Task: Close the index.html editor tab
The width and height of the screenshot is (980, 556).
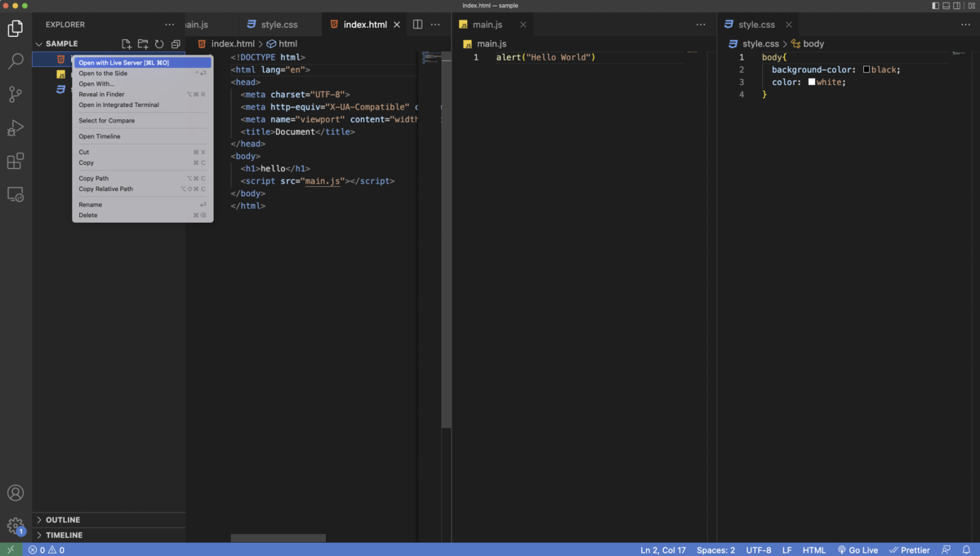Action: (397, 24)
